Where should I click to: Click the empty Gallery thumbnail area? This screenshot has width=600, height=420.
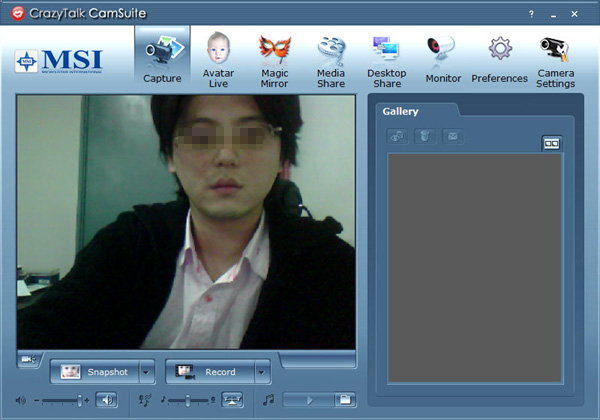[x=474, y=268]
